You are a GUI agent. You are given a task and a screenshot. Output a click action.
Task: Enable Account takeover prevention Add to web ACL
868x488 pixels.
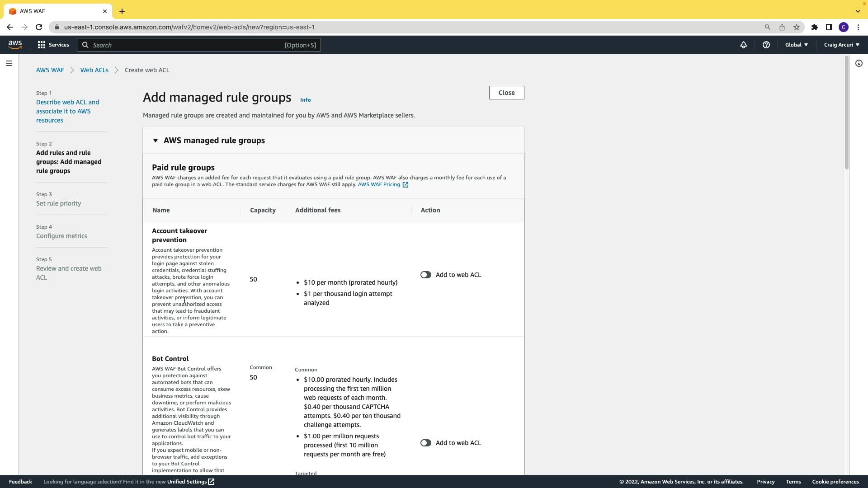(x=425, y=275)
